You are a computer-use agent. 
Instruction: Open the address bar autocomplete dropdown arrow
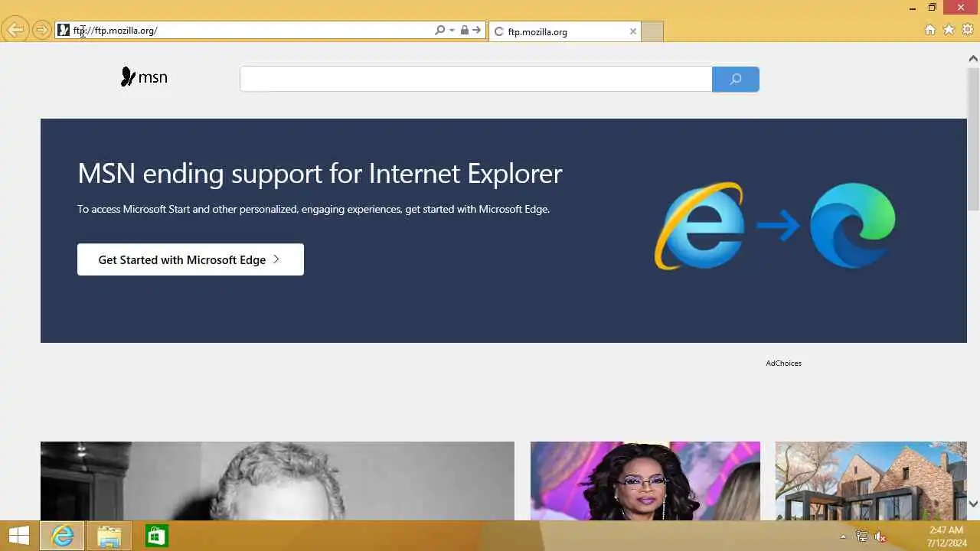[452, 31]
